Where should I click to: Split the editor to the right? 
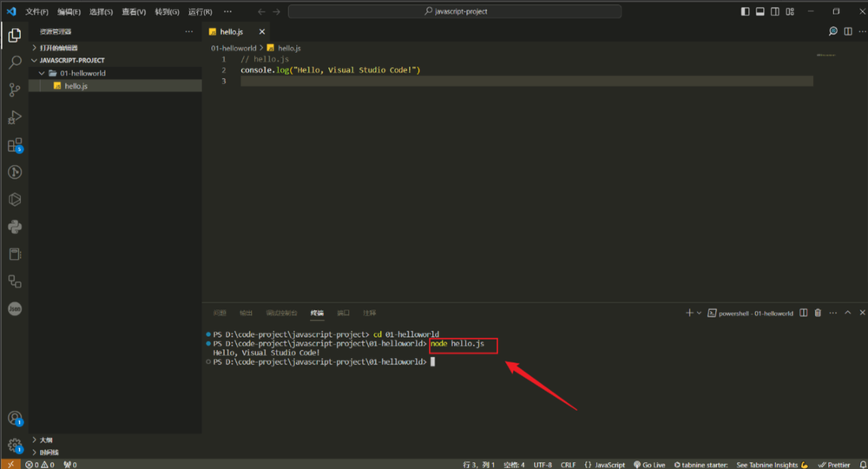[850, 31]
